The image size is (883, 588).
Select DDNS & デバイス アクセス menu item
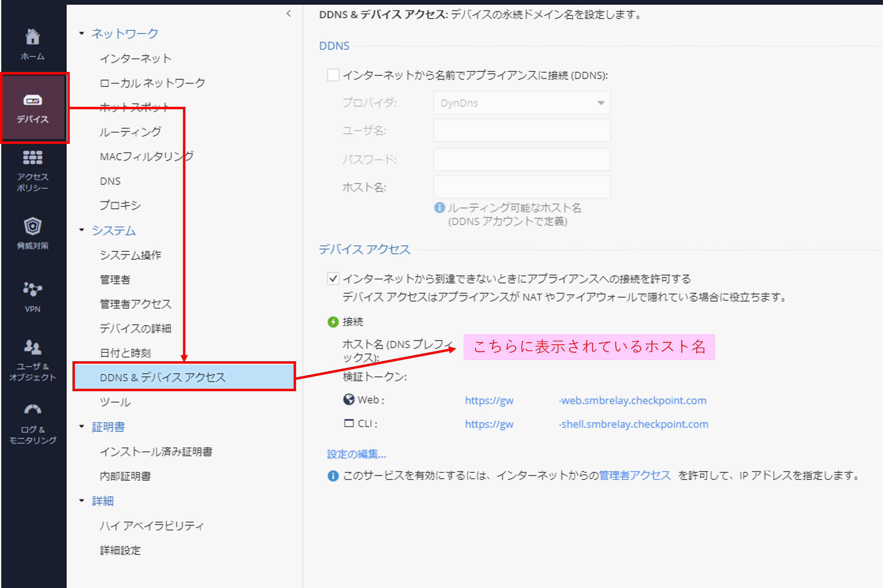(163, 377)
